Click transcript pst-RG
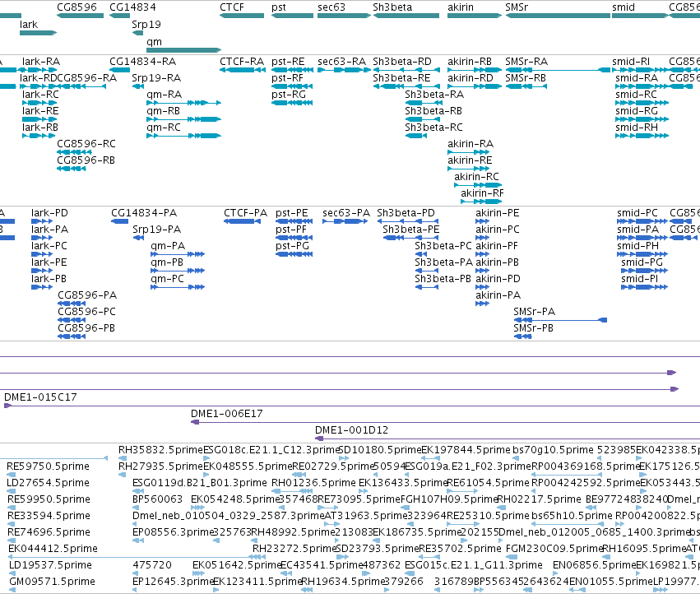700x594 pixels. (x=289, y=95)
